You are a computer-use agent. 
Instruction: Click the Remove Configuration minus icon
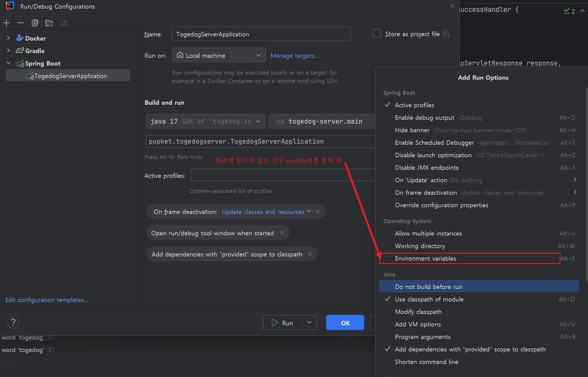pyautogui.click(x=21, y=23)
